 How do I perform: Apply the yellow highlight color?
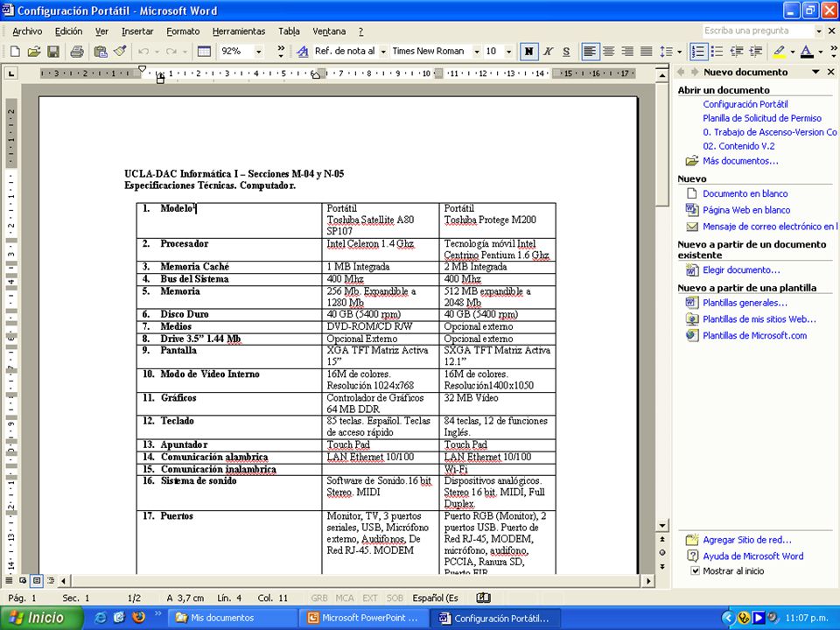point(780,52)
